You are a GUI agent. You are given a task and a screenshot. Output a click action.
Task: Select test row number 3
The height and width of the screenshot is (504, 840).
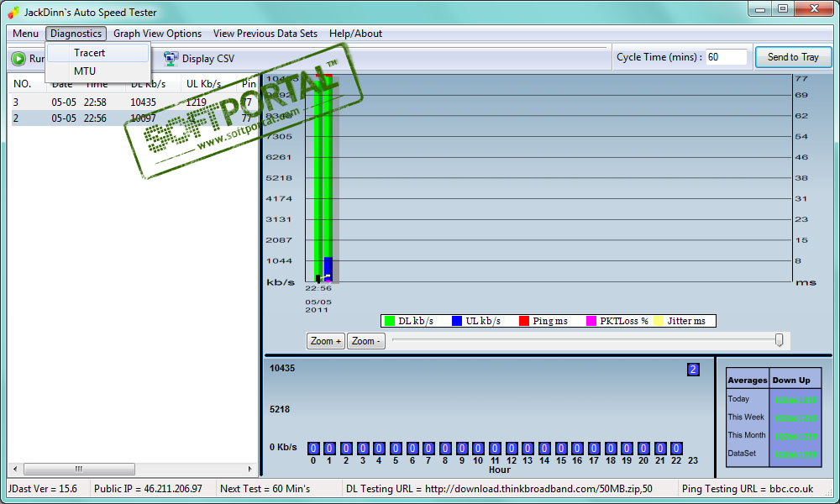133,102
